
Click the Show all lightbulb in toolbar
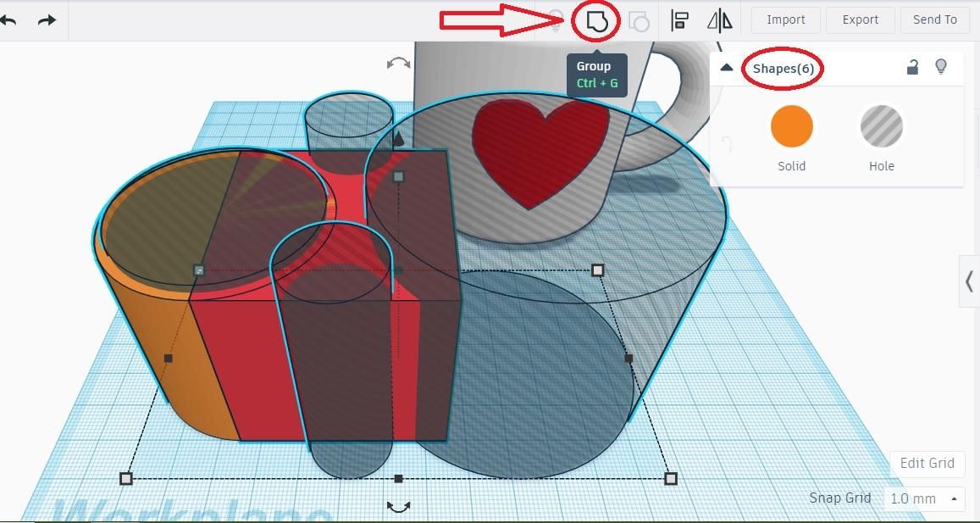click(x=556, y=20)
